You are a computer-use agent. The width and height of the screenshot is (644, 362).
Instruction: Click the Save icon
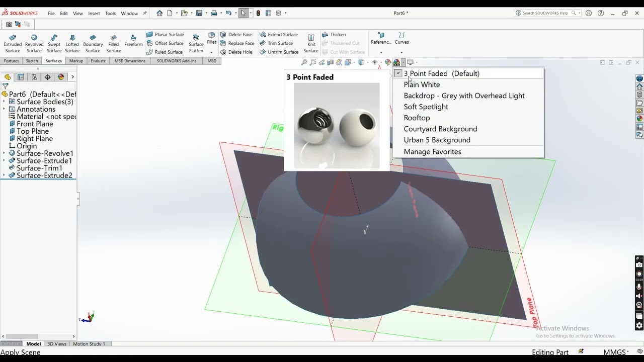click(x=199, y=13)
